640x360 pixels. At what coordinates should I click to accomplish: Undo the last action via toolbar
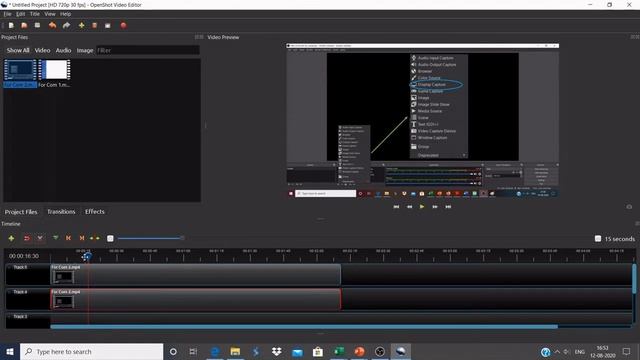click(x=52, y=25)
